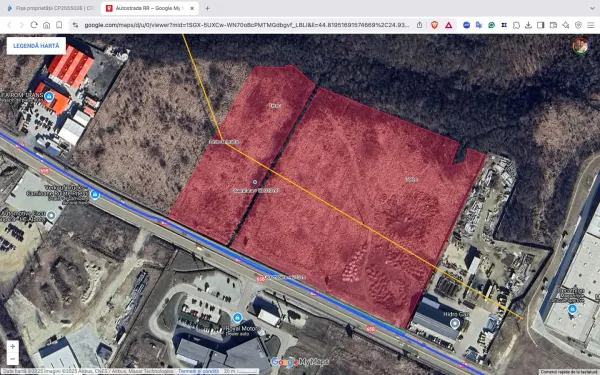This screenshot has height=375, width=600.
Task: View site information icon in address bar
Action: pyautogui.click(x=75, y=25)
